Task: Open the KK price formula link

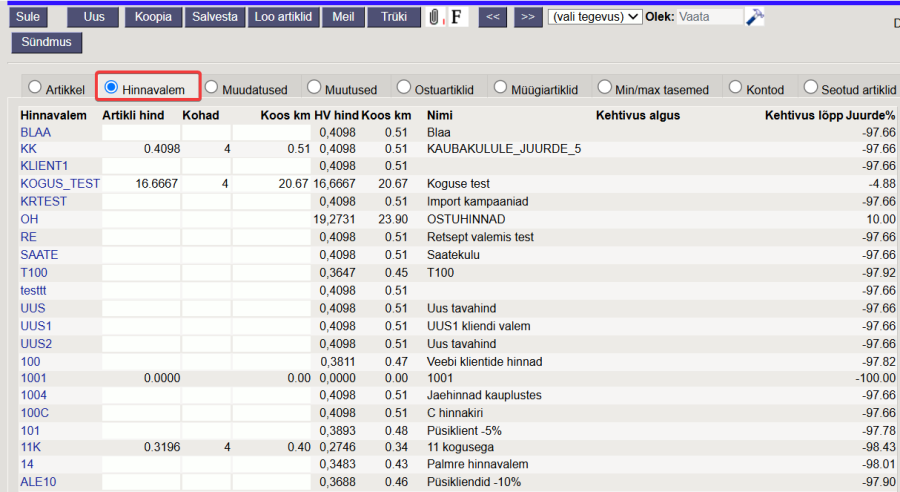Action: pos(29,149)
